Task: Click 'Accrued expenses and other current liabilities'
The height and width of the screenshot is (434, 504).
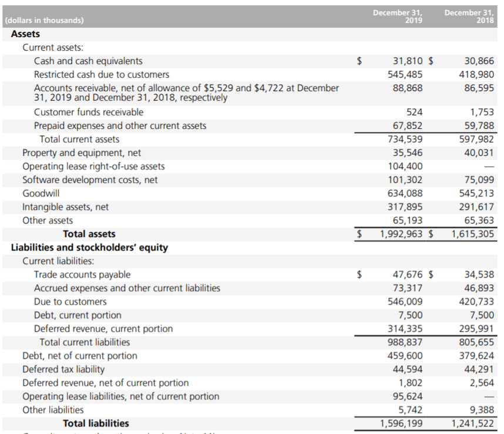Action: (127, 288)
